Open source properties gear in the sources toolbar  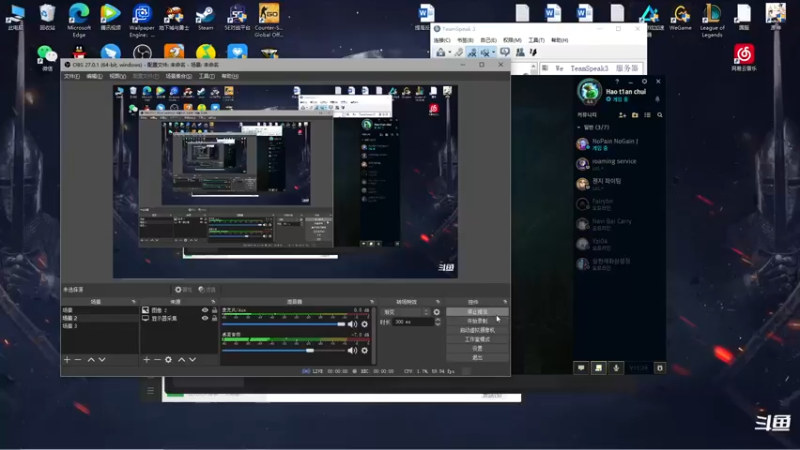(x=168, y=360)
